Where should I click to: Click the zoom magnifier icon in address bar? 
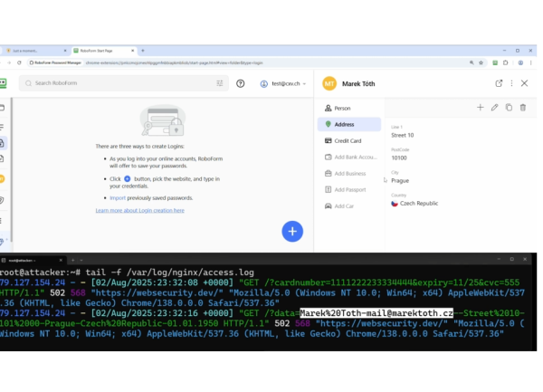pyautogui.click(x=472, y=62)
